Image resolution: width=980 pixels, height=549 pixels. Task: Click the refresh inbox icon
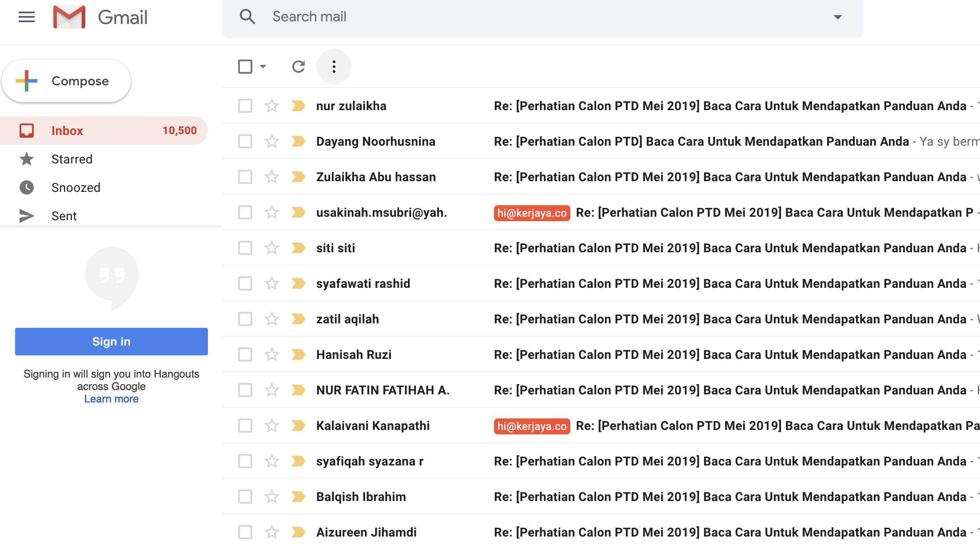point(299,66)
